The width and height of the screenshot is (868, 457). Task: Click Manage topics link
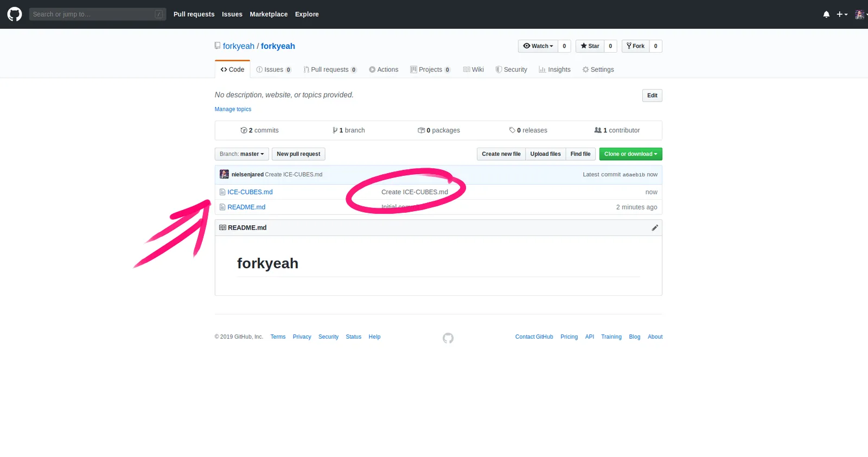click(x=233, y=109)
